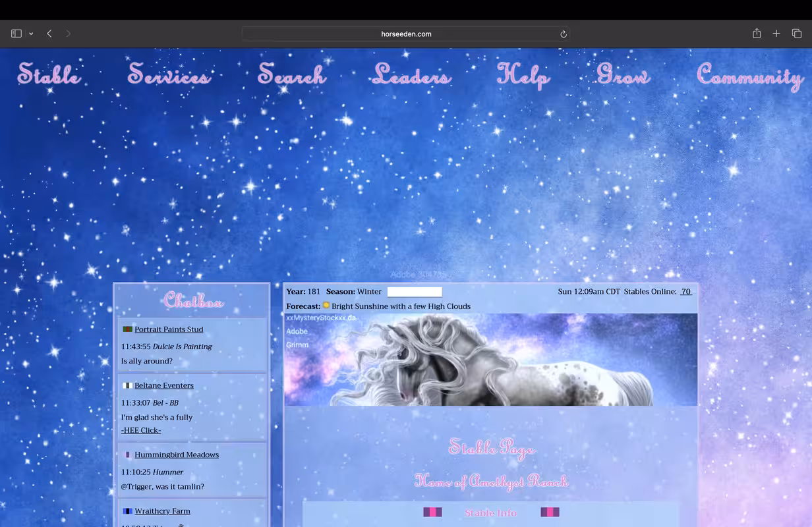
Task: Open the Services navigation menu
Action: coord(169,74)
